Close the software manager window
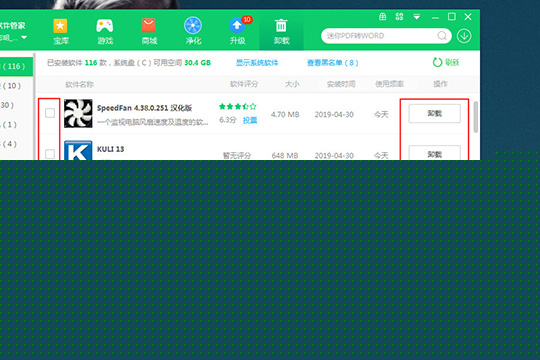 pyautogui.click(x=468, y=17)
